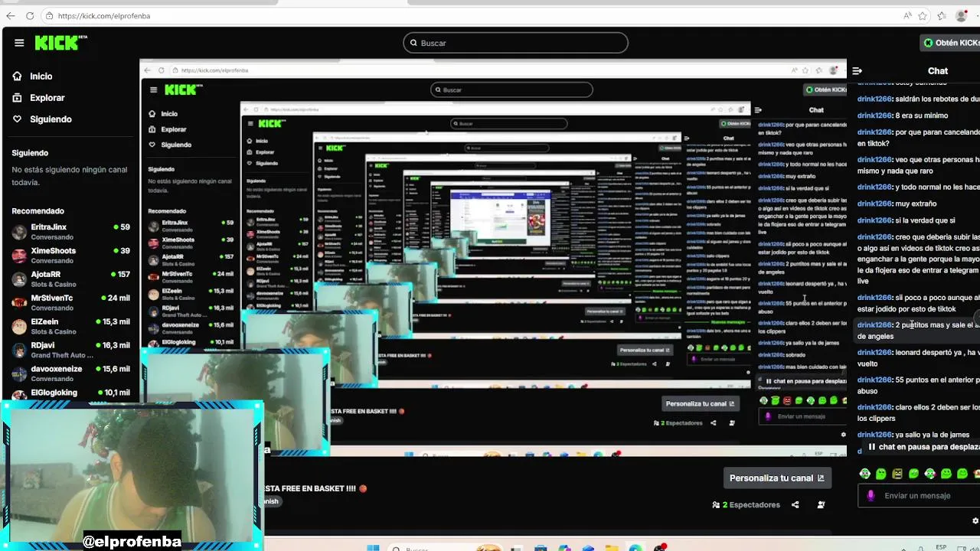Open ElGlogloking recommended channel
980x551 pixels.
click(70, 393)
